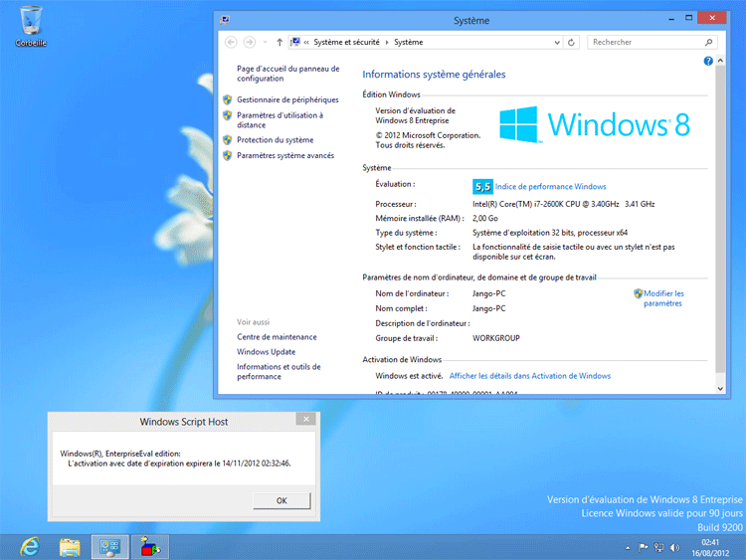Viewport: 746px width, 560px height.
Task: Click Modifier les paramètres link
Action: coord(663,298)
